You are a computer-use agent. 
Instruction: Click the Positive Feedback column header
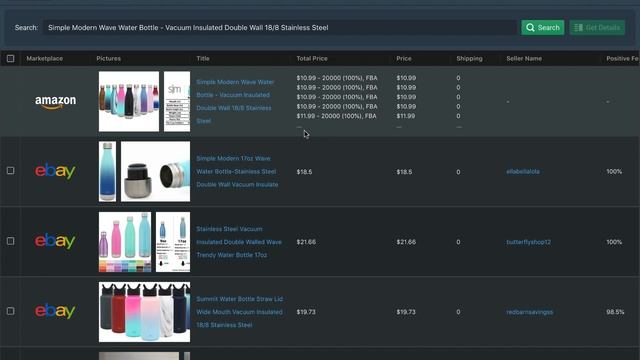click(622, 58)
